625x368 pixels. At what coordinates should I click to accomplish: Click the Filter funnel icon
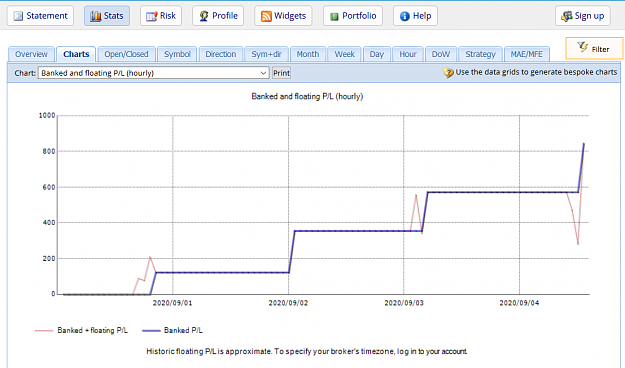click(582, 47)
